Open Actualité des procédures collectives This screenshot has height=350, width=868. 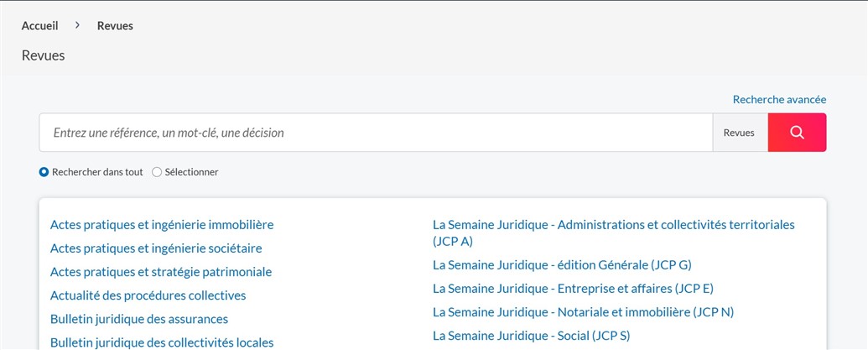click(148, 295)
